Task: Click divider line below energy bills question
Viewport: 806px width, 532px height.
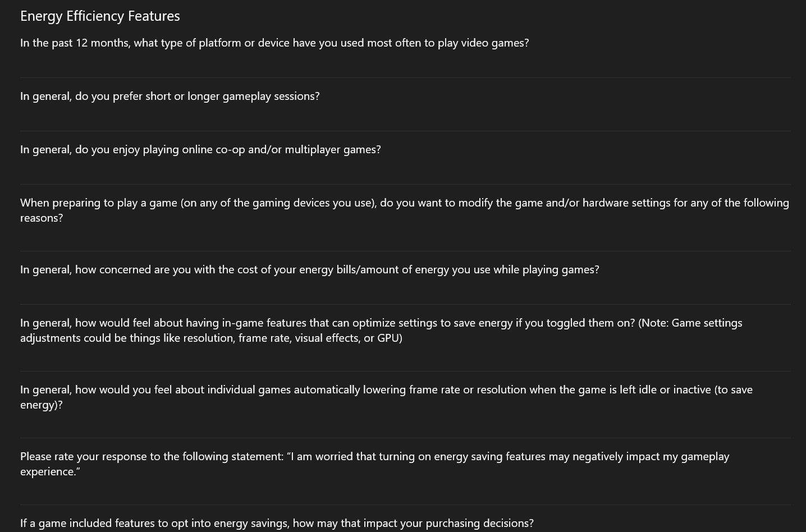Action: 405,305
